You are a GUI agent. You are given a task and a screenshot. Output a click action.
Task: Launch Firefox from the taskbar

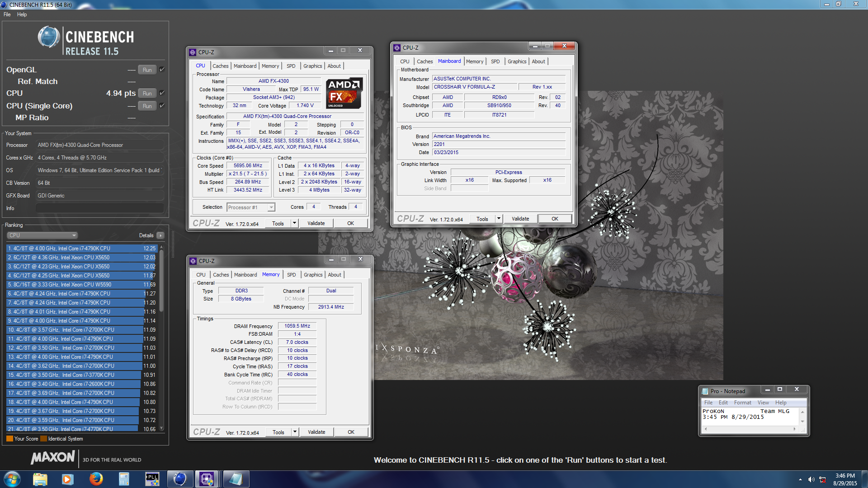pyautogui.click(x=96, y=479)
